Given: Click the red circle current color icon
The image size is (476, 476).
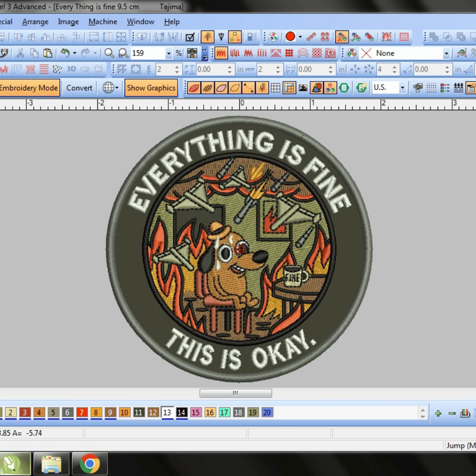Looking at the screenshot, I should click(x=290, y=37).
